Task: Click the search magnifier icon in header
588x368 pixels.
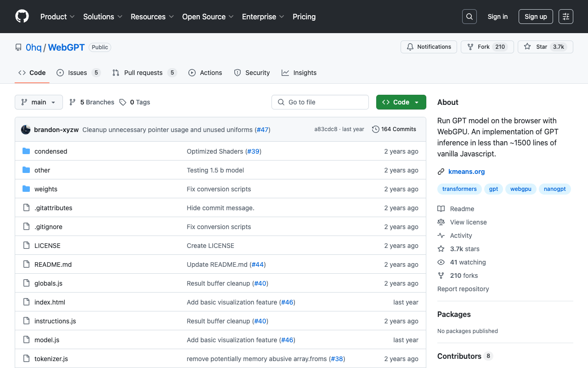Action: coord(469,17)
